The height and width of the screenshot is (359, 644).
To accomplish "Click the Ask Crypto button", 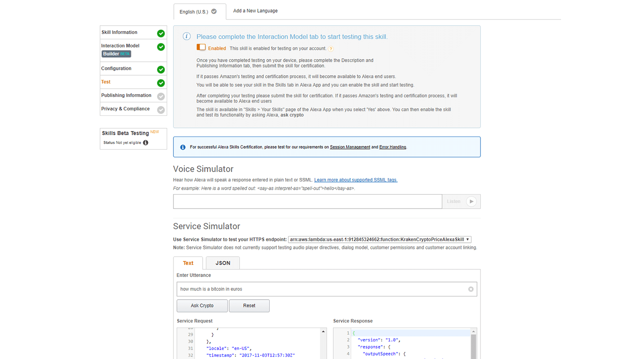I will 202,305.
